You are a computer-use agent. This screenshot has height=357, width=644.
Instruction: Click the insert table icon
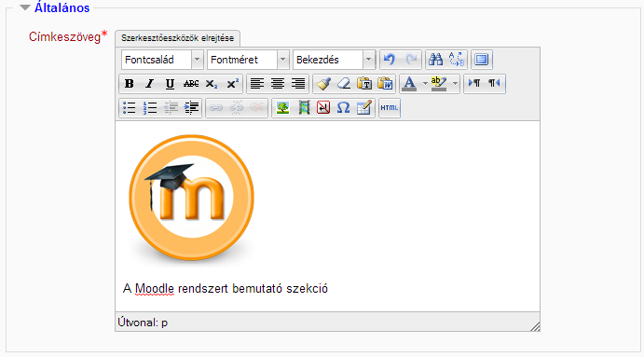363,108
